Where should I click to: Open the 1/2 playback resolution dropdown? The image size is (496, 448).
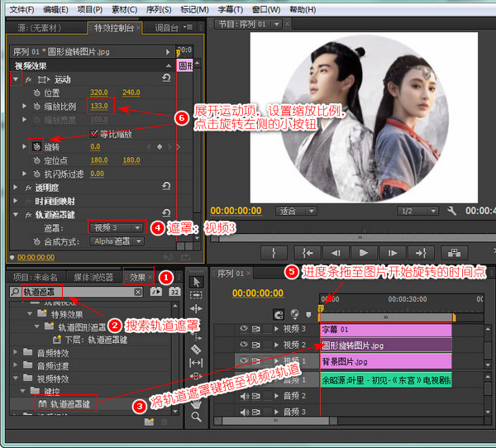[x=417, y=211]
